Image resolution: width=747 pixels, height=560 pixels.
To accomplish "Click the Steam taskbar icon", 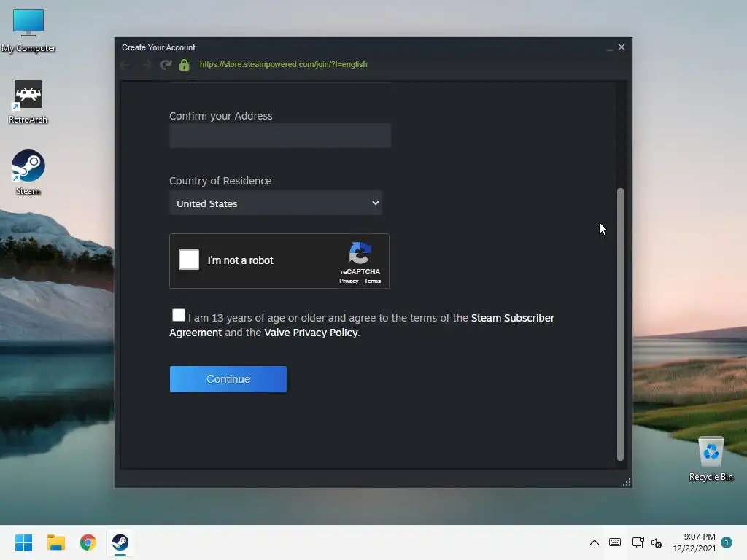I will point(120,542).
